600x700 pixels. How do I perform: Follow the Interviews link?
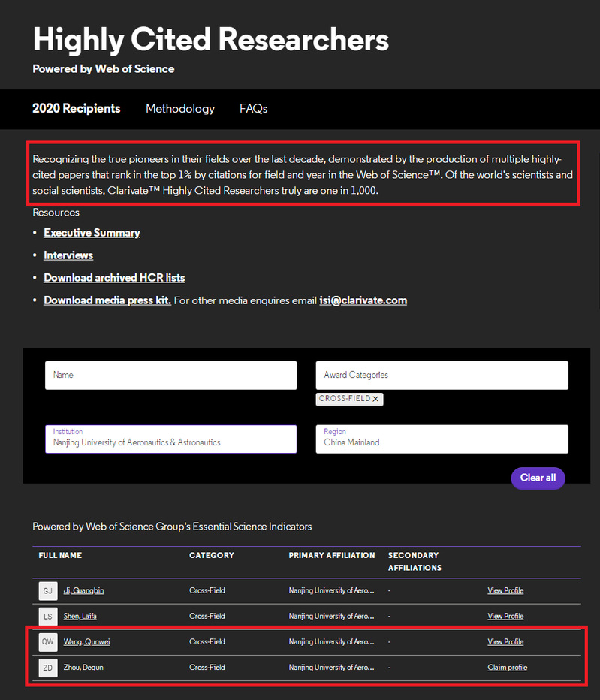coord(68,255)
